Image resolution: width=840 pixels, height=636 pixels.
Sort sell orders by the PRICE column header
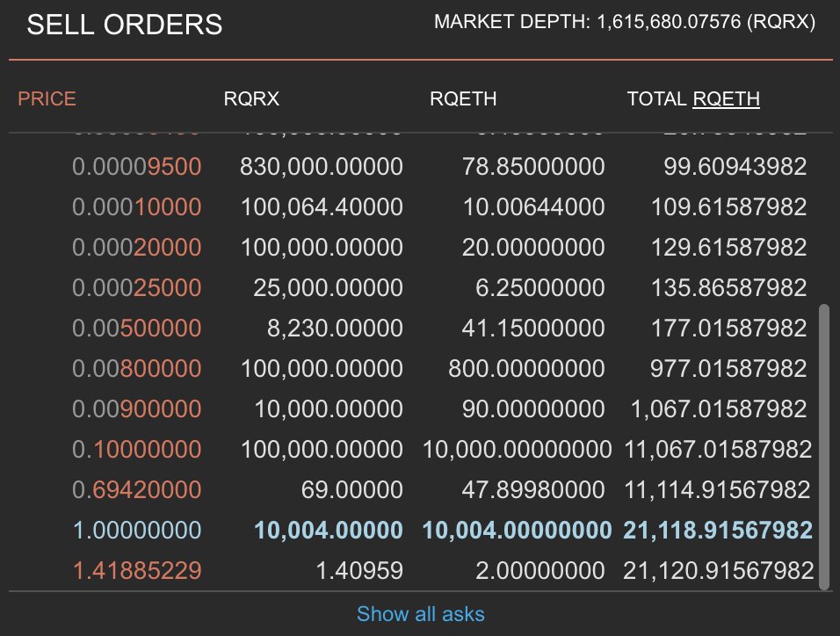[47, 98]
